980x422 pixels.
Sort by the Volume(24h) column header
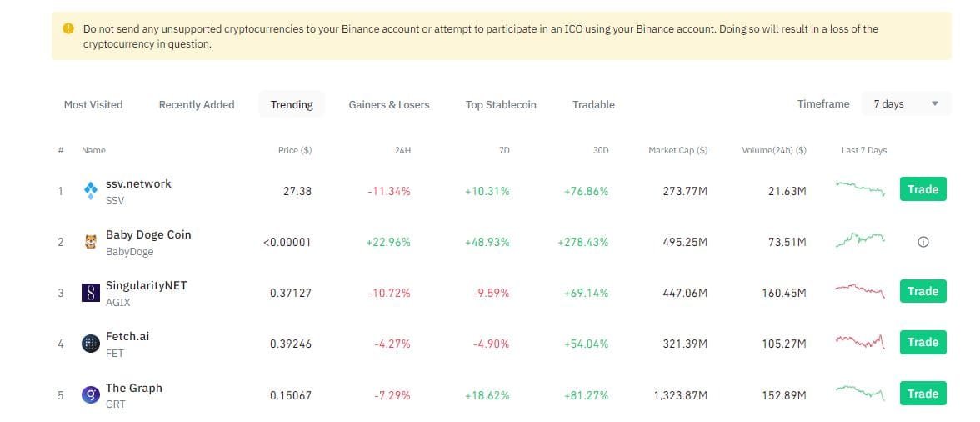pos(773,151)
